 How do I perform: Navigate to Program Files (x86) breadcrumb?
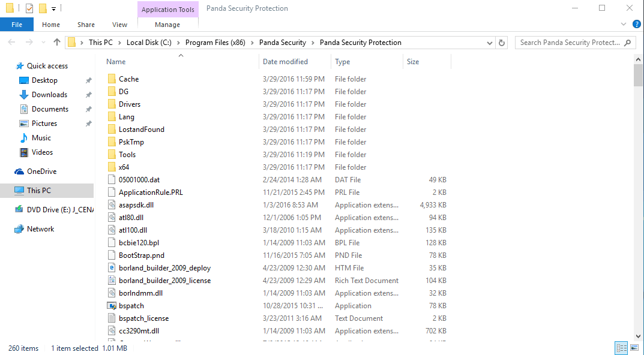pyautogui.click(x=215, y=43)
